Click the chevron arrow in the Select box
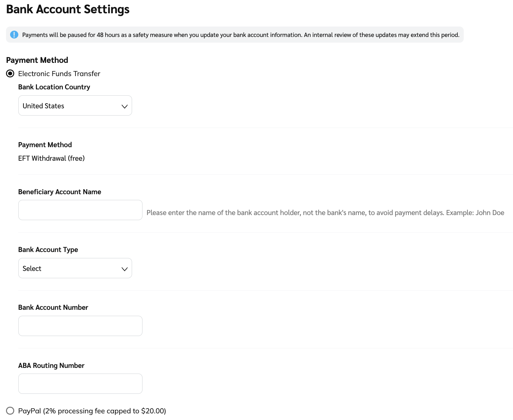513x420 pixels. (124, 269)
